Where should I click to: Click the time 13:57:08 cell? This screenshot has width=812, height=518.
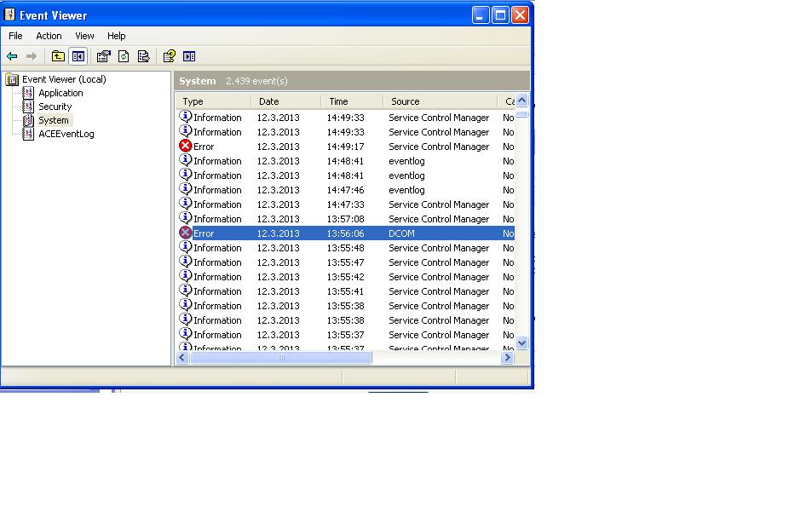pyautogui.click(x=345, y=219)
